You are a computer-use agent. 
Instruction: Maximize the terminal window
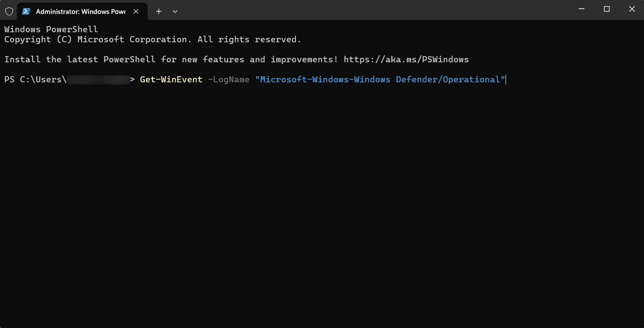607,9
